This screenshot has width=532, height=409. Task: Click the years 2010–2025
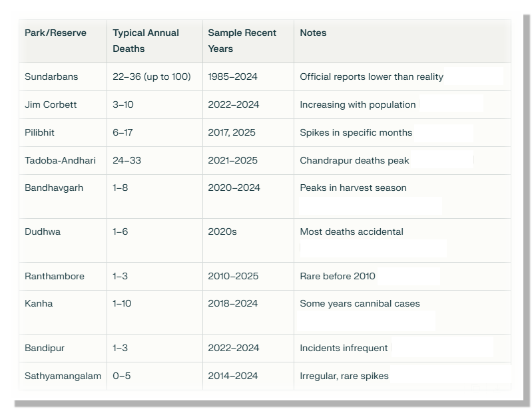point(233,276)
